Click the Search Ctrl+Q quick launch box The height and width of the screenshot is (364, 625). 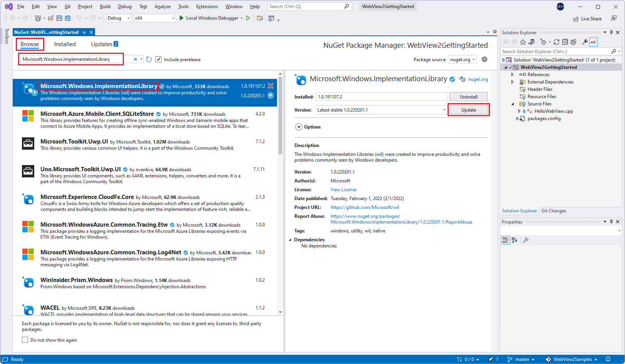pyautogui.click(x=308, y=6)
